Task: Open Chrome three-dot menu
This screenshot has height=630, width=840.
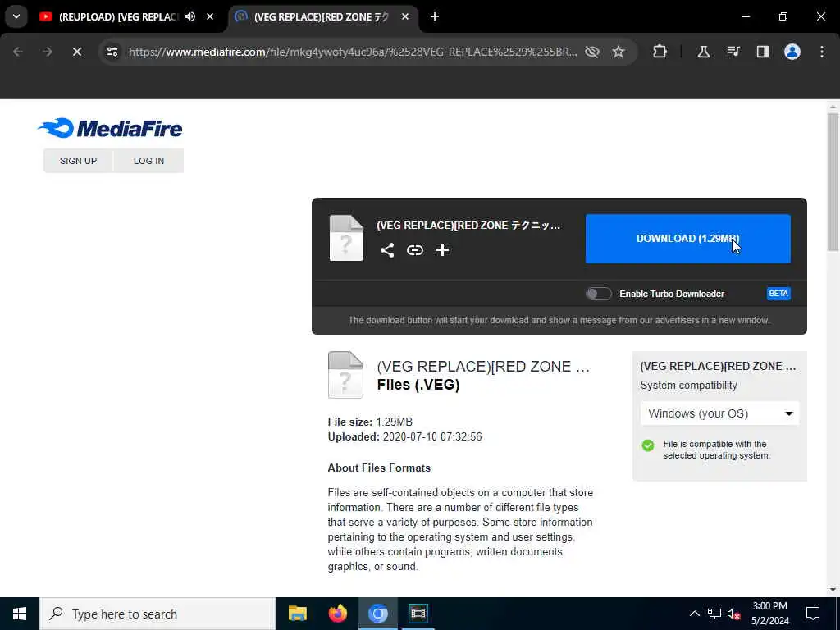Action: (822, 52)
